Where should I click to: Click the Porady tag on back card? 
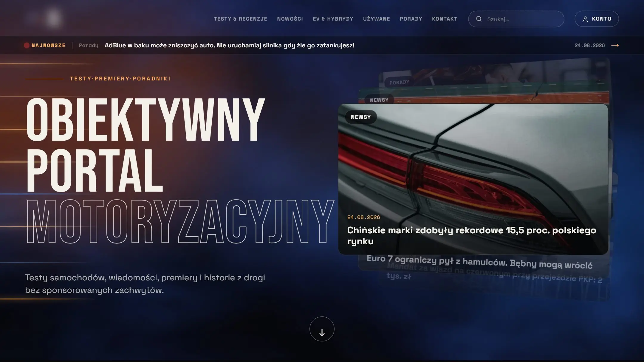399,82
